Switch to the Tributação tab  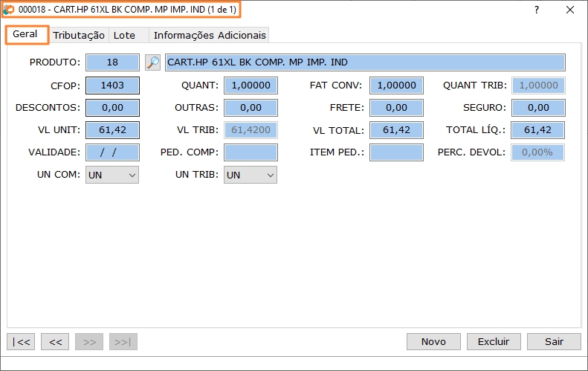(79, 35)
